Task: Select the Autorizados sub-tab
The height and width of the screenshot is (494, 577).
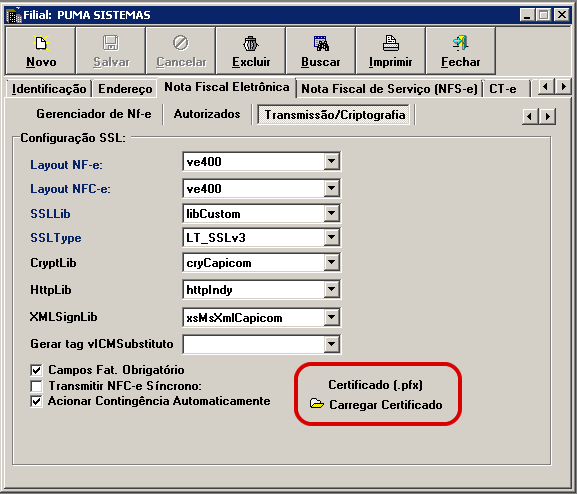Action: [207, 114]
